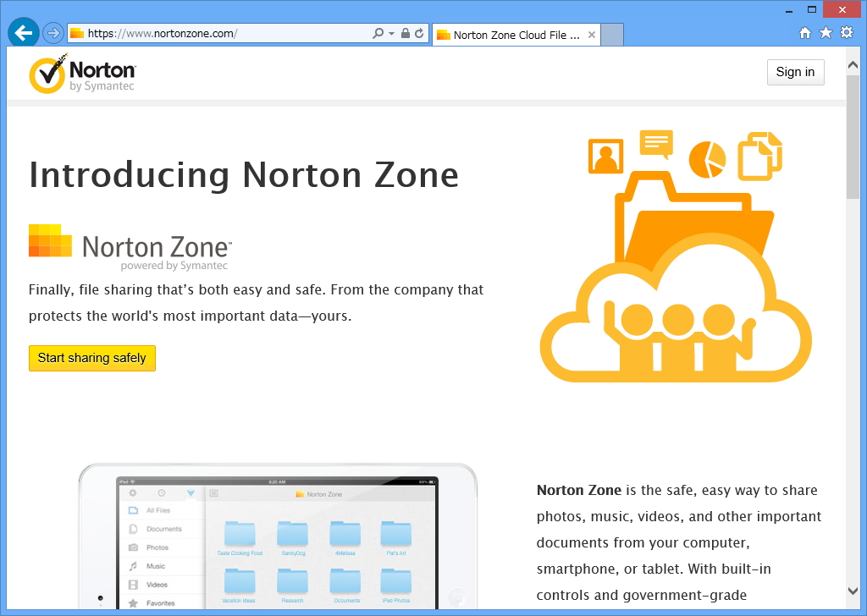Click the Sign in button
Viewport: 867px width, 616px height.
795,72
